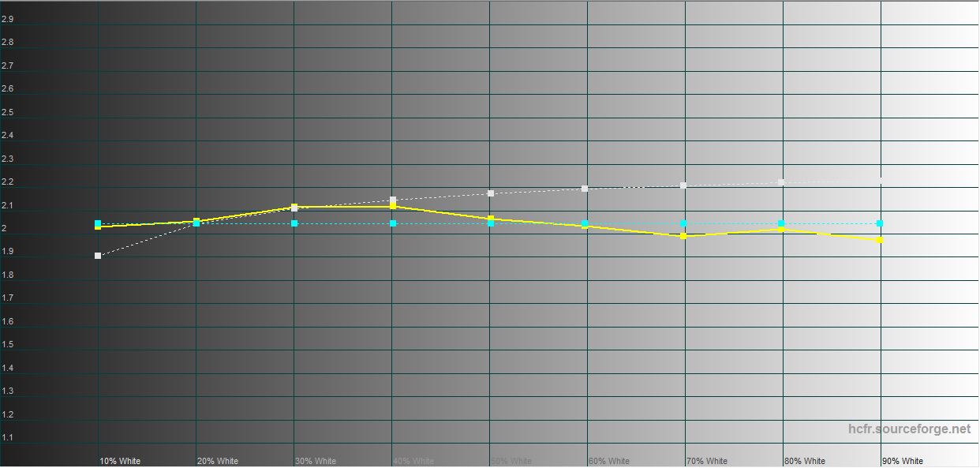
Task: Click the "10% White" x-axis label
Action: (x=120, y=461)
